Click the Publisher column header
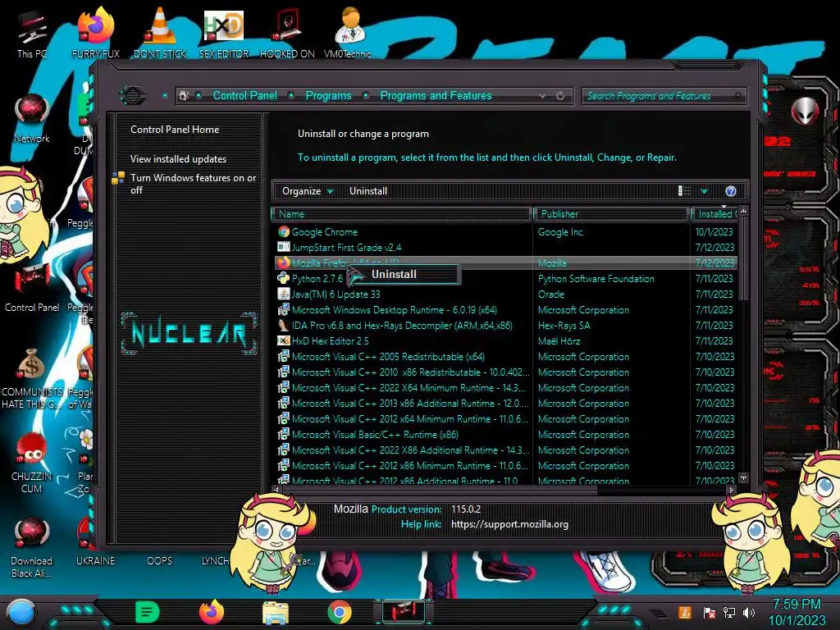The image size is (840, 630). click(x=611, y=214)
